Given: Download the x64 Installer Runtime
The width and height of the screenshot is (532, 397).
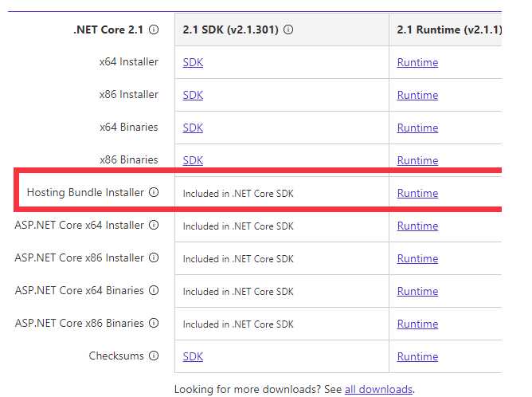Looking at the screenshot, I should (x=417, y=62).
